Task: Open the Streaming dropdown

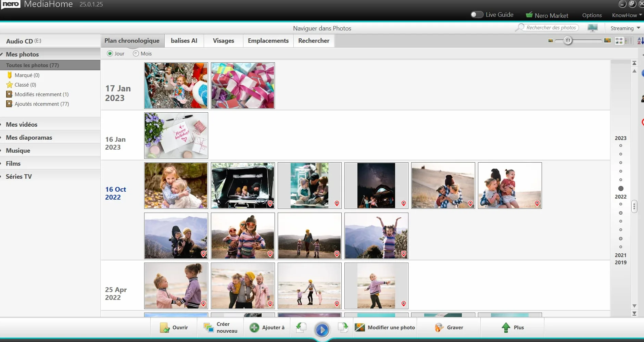Action: 625,28
